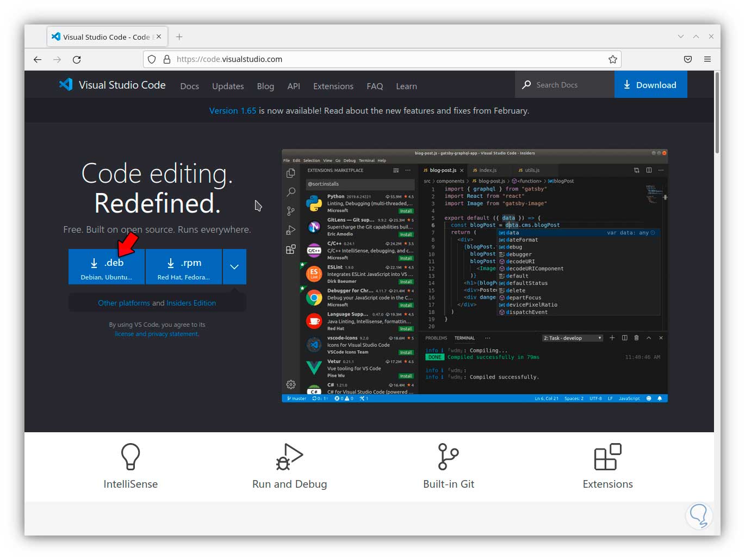Click the Visual Studio Code brand title

pyautogui.click(x=122, y=85)
